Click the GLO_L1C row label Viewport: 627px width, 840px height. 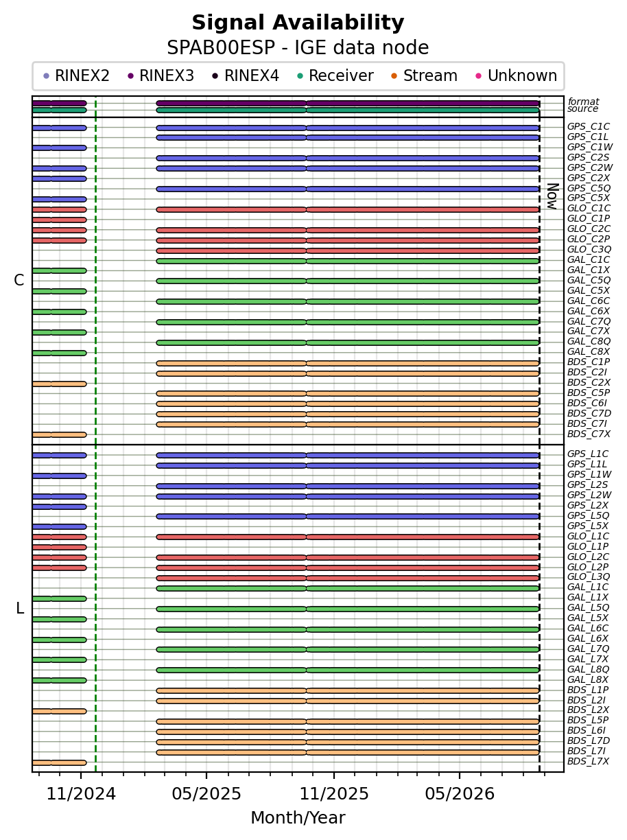click(x=588, y=537)
